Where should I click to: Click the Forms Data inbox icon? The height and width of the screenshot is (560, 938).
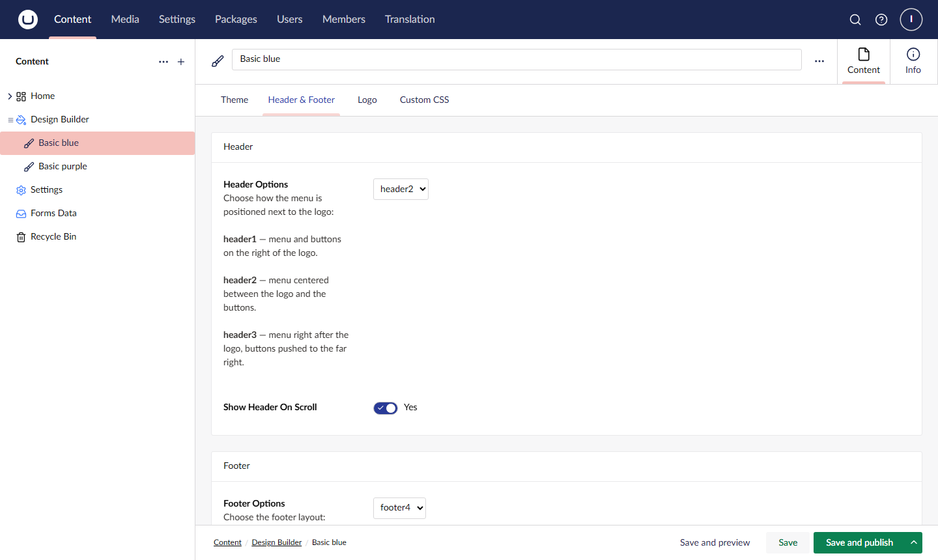point(21,214)
